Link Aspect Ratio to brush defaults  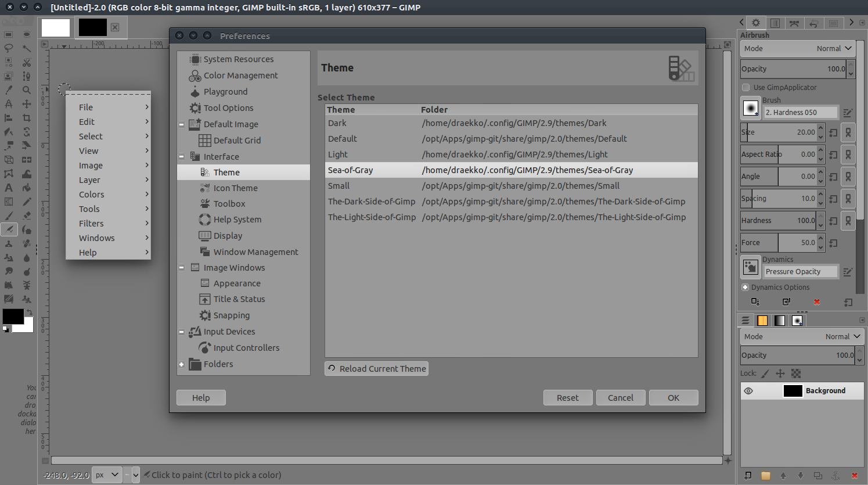pos(848,155)
